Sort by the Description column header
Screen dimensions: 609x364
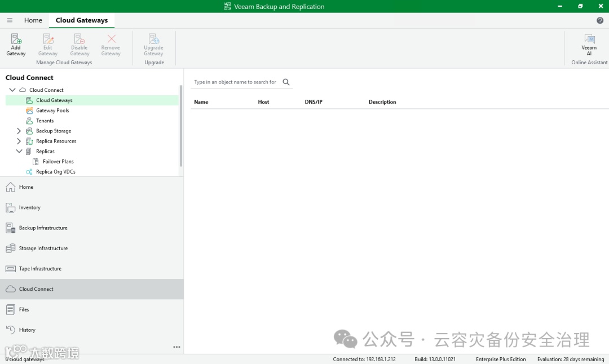(x=382, y=101)
